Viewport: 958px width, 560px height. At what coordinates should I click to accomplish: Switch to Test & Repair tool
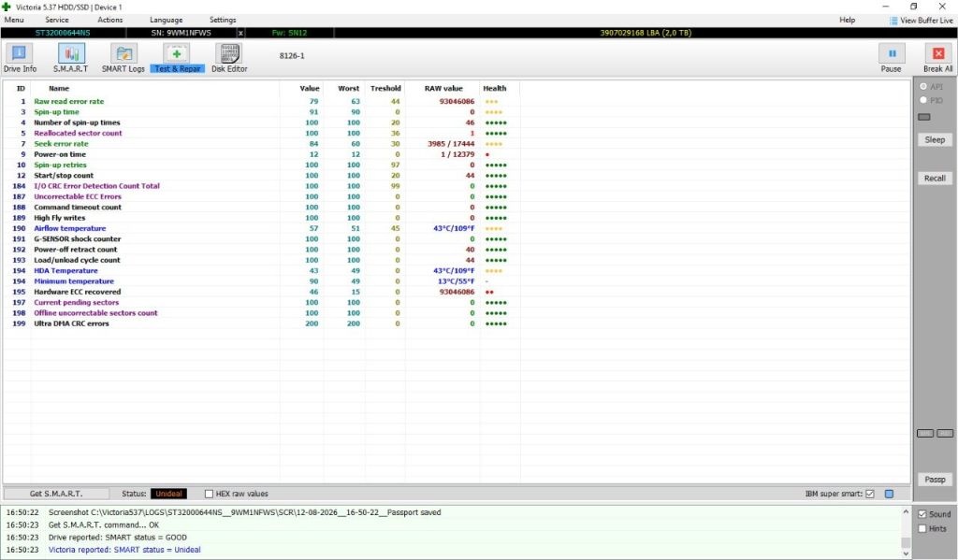(177, 58)
